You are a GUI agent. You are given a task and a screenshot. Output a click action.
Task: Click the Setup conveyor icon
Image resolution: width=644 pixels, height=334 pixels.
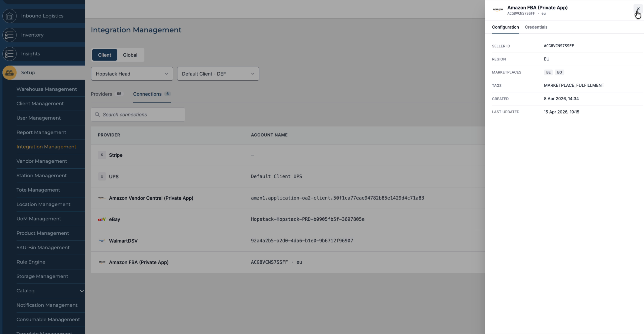click(10, 73)
